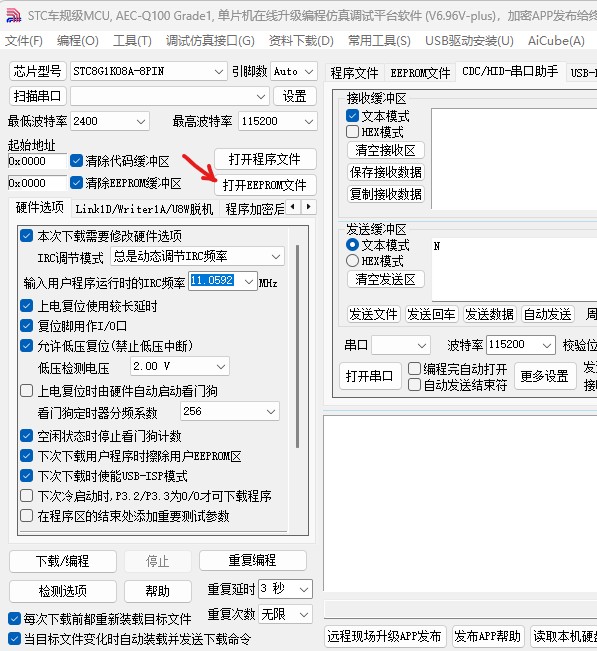Click the 重复编程 button
Screen dimensions: 597x651
point(252,560)
